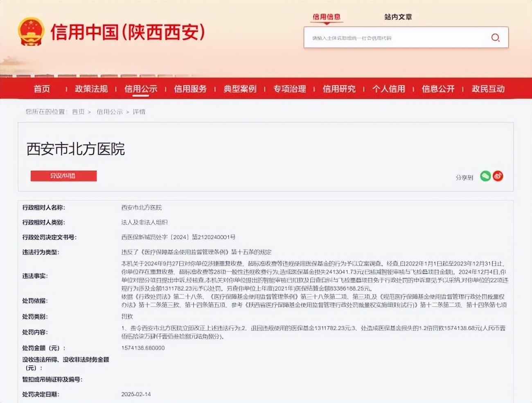Share via the green WeChat icon
532x403 pixels.
(x=485, y=176)
